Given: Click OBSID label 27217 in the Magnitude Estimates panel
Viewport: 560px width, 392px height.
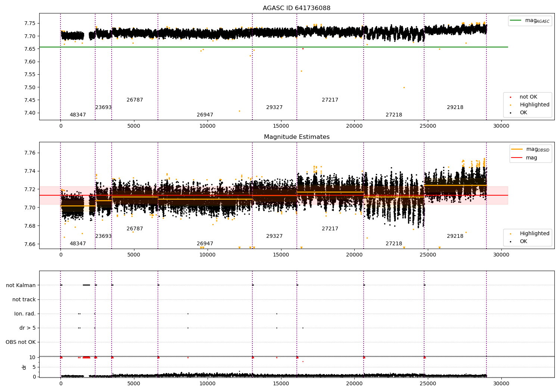Looking at the screenshot, I should 330,229.
